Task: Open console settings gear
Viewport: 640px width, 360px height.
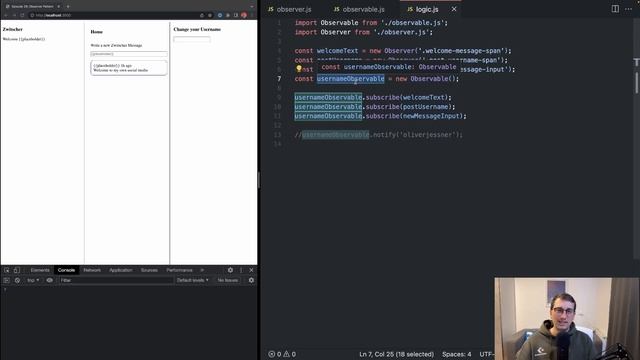Action: tap(251, 280)
